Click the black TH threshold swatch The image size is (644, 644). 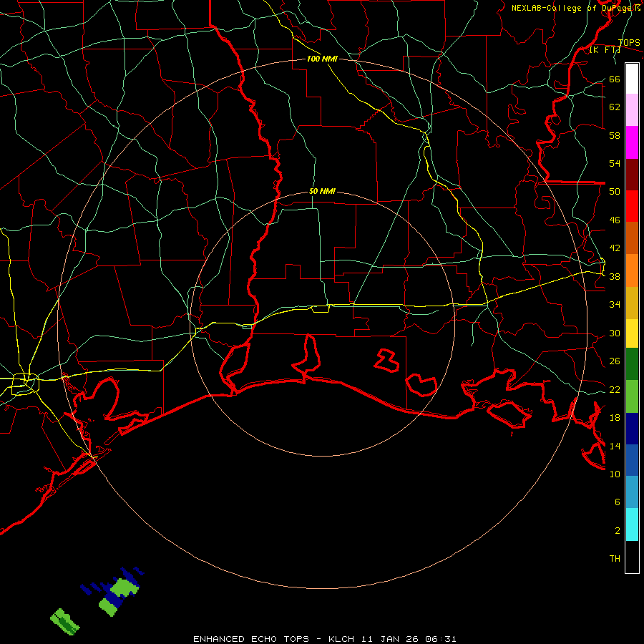[x=632, y=557]
